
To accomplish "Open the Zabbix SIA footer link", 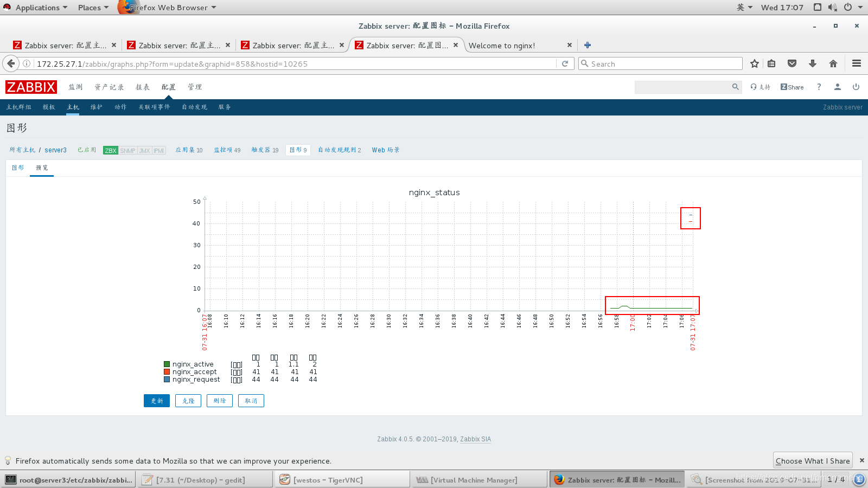I will pos(475,439).
